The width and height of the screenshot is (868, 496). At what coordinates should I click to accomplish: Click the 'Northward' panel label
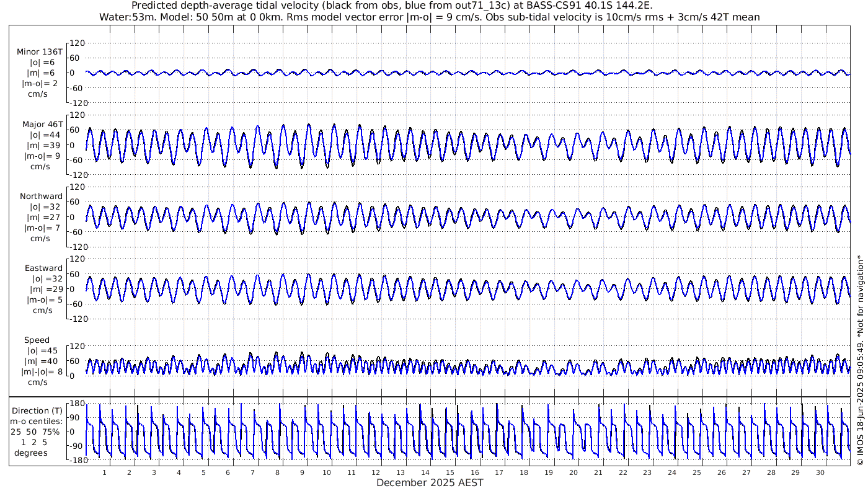click(x=41, y=196)
